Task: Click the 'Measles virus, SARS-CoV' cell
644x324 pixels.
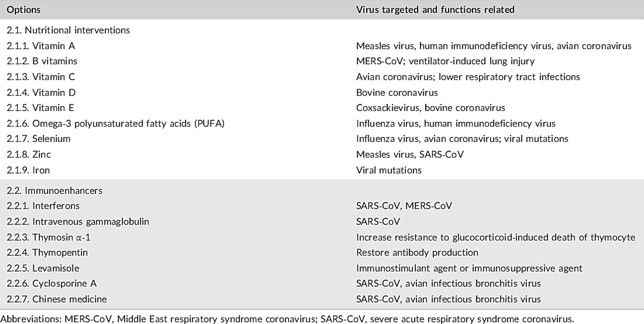Action: click(x=410, y=154)
